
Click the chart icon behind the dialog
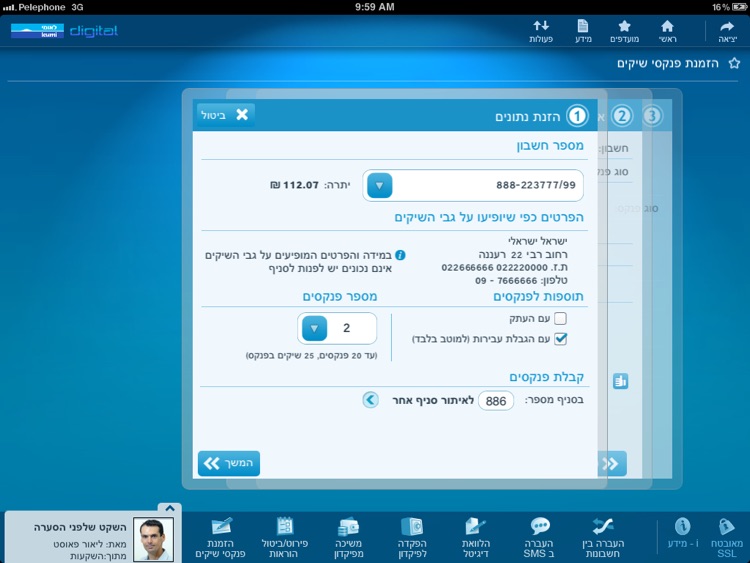pyautogui.click(x=620, y=381)
